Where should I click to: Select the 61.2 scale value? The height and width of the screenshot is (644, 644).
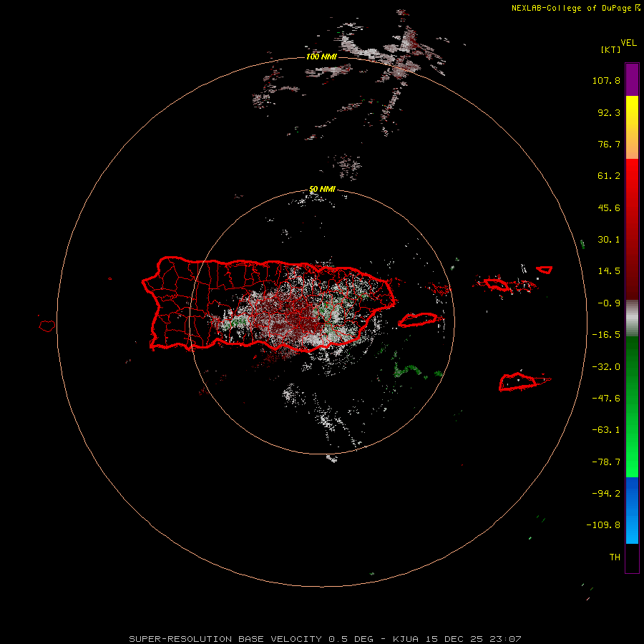(x=609, y=176)
